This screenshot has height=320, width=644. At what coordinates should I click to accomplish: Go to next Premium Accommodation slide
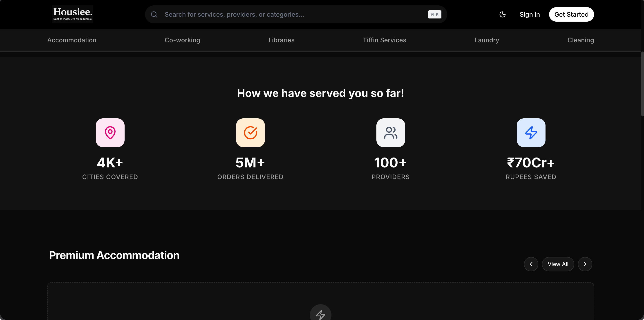click(585, 264)
